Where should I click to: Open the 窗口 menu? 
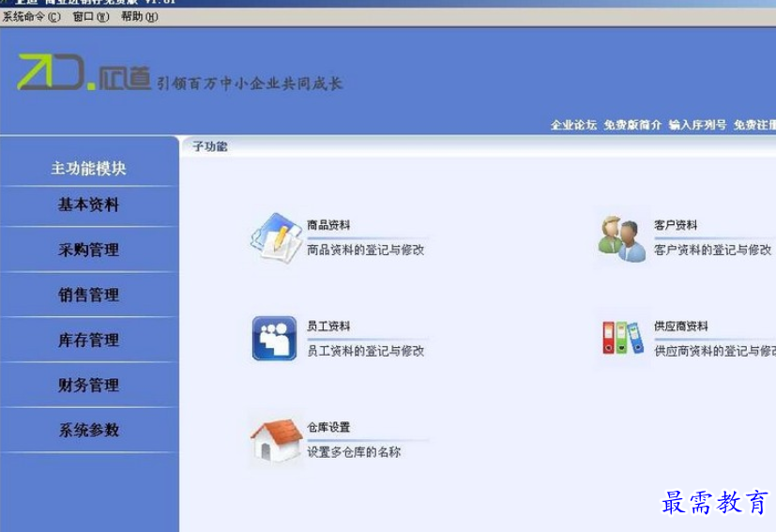(91, 17)
